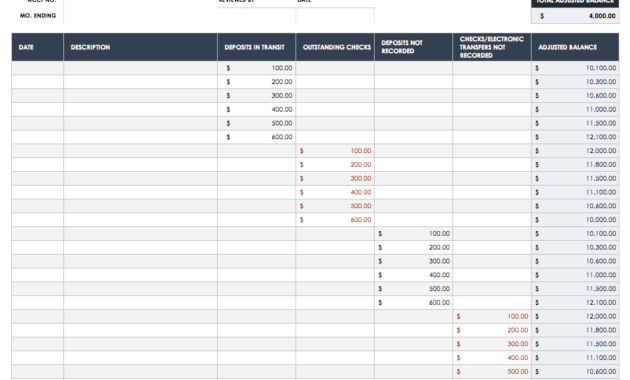Click the CHECKS/ELECTRONIC TRANSFERS NOT RECORDED header
Image resolution: width=630 pixels, height=380 pixels.
(x=492, y=47)
